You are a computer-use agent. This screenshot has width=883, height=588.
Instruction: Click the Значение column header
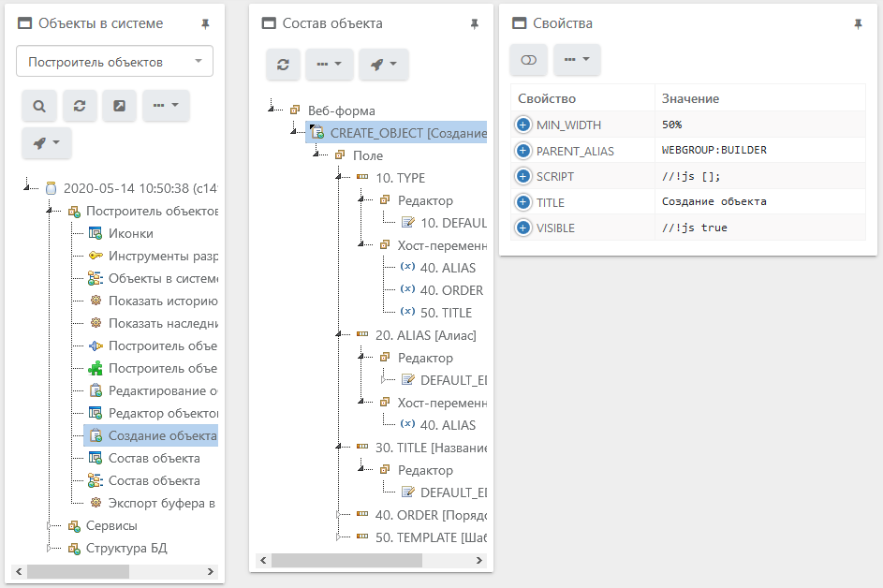coord(690,99)
